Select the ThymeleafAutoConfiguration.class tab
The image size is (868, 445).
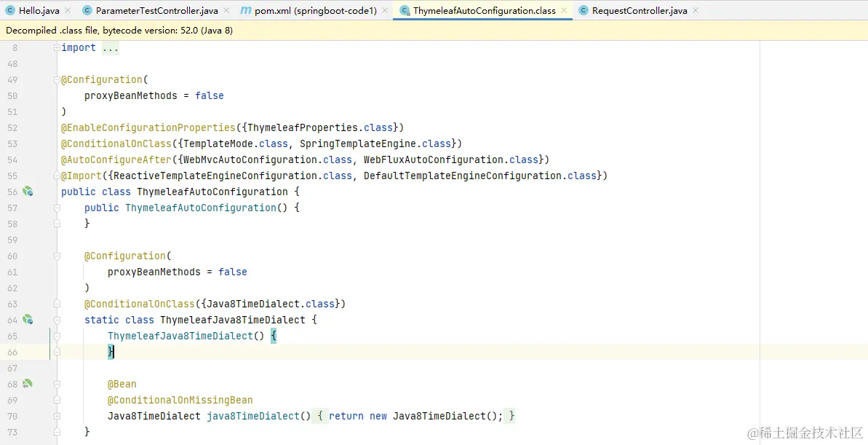(484, 10)
